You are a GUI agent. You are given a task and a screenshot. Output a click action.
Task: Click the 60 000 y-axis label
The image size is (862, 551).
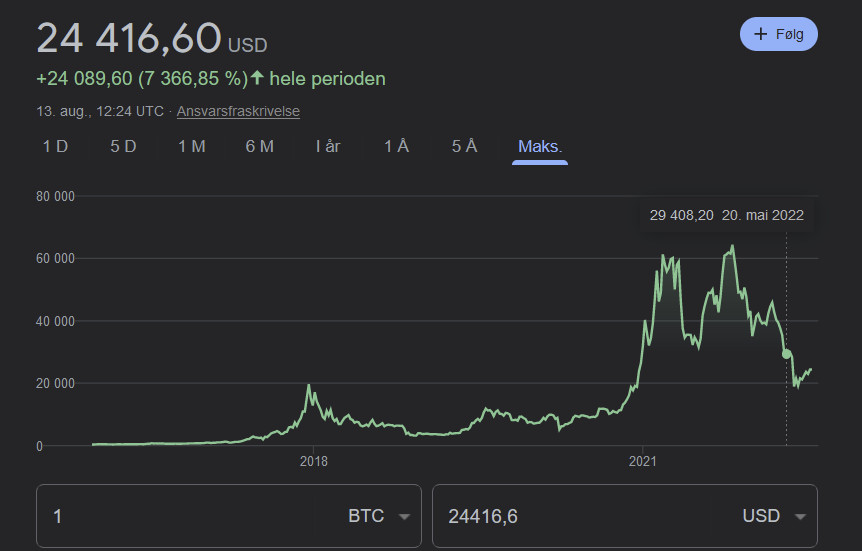(x=56, y=258)
